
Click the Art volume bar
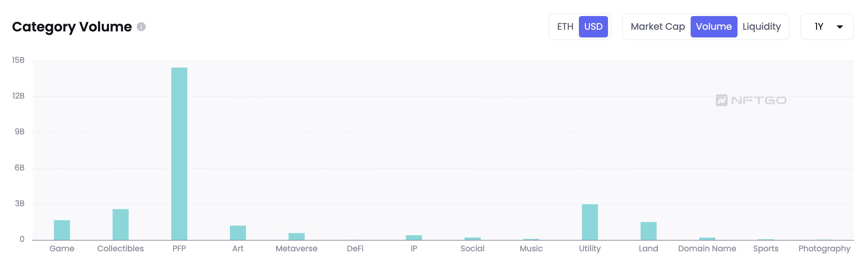tap(238, 233)
